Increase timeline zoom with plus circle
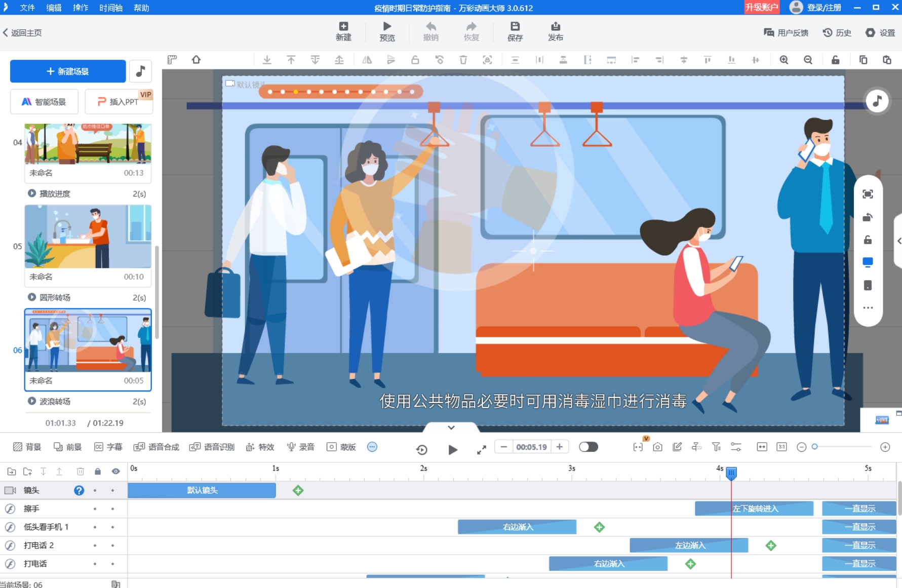 pos(885,447)
